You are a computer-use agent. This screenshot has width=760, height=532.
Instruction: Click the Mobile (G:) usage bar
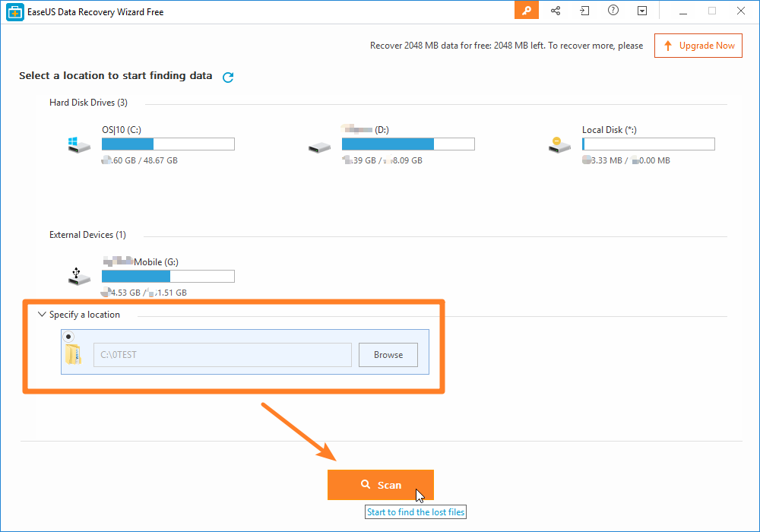[168, 276]
